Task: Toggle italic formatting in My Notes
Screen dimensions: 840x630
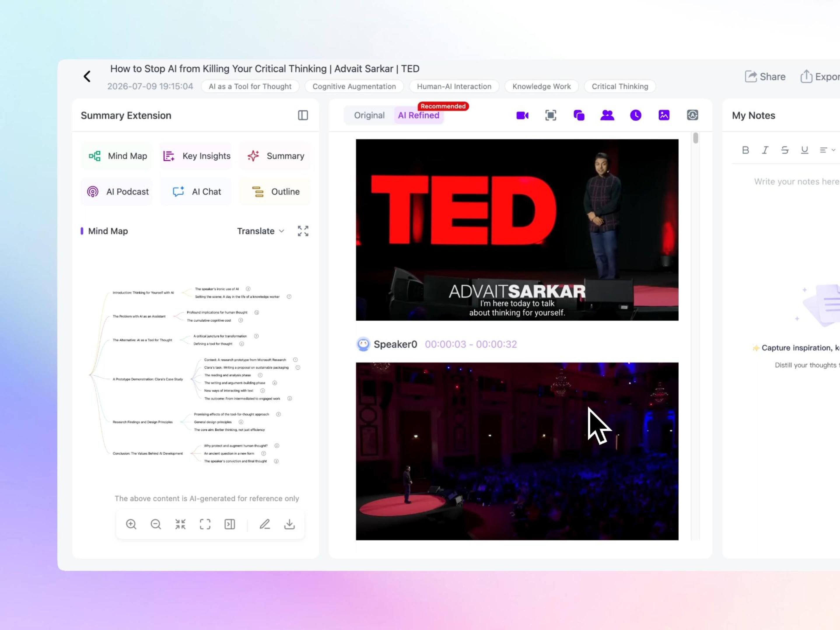Action: [765, 150]
